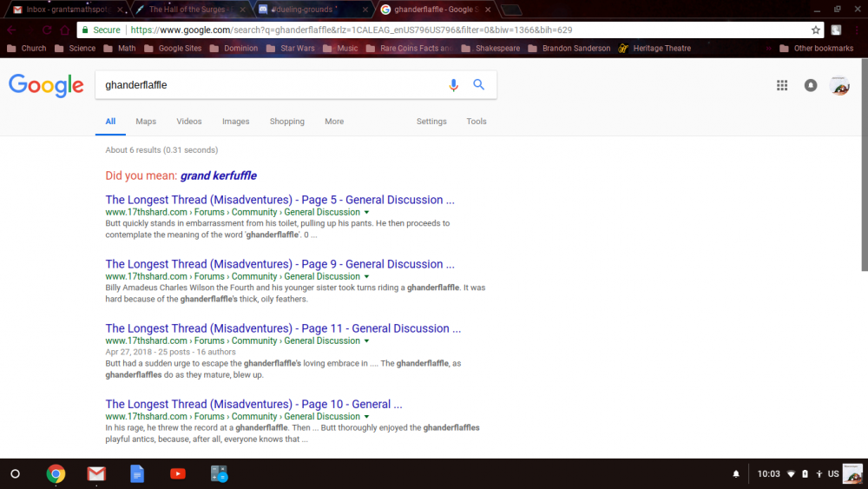Click in the Google search box
The image size is (868, 489).
point(271,85)
